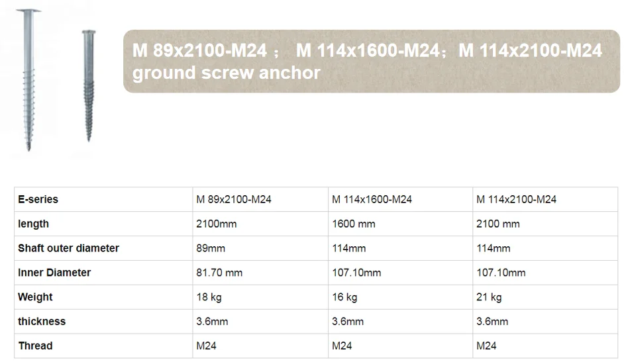
Task: Click the 1600 mm length value
Action: click(x=354, y=224)
